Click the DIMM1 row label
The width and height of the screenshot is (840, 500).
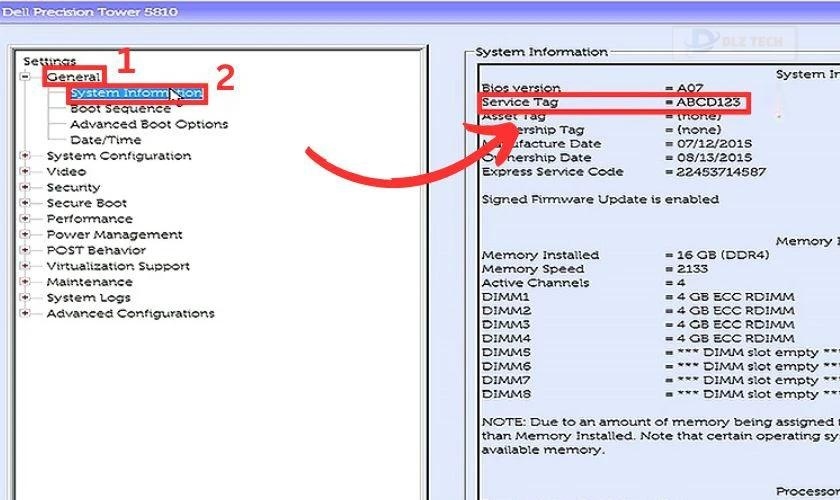(505, 297)
